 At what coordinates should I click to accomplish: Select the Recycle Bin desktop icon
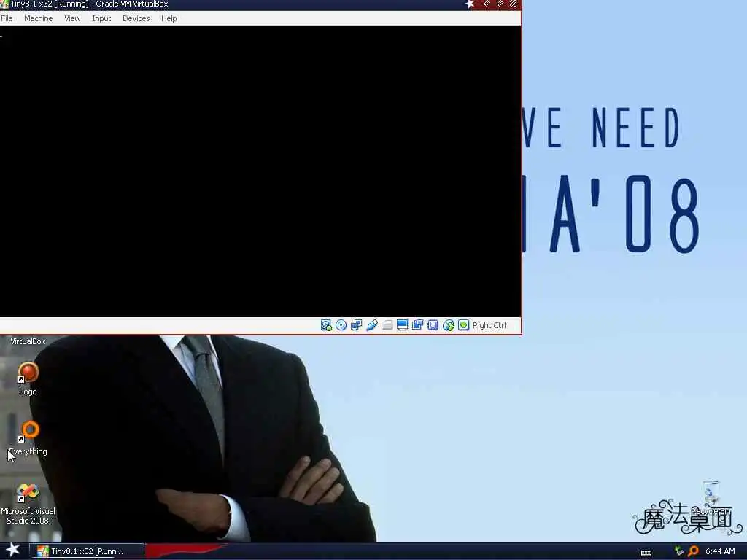[x=711, y=497]
